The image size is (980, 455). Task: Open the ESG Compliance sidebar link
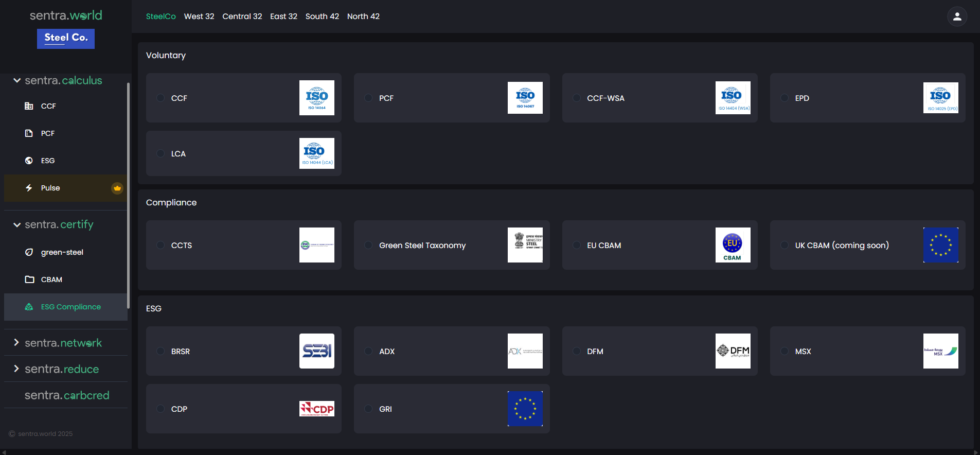[65, 307]
